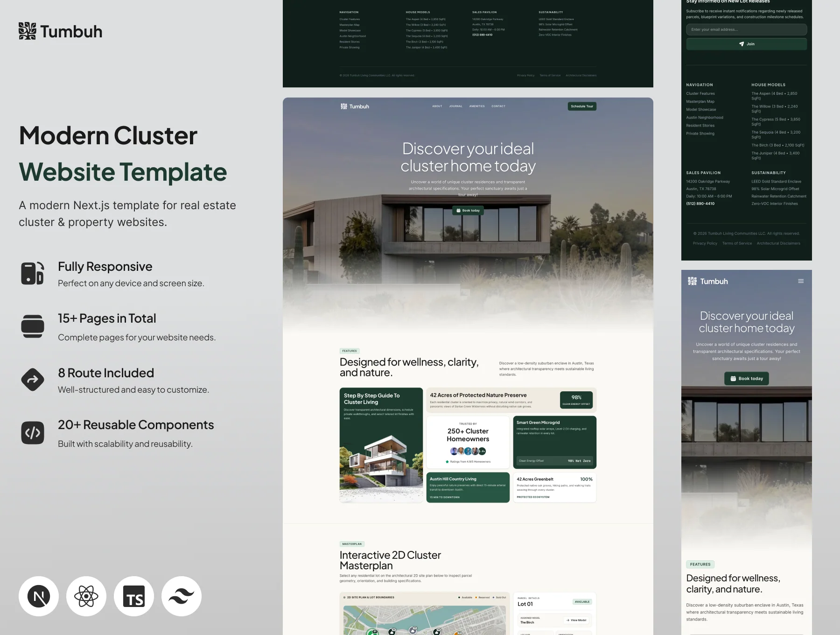This screenshot has height=635, width=840.
Task: Click the calendar icon on the mobile Book today button
Action: (733, 379)
